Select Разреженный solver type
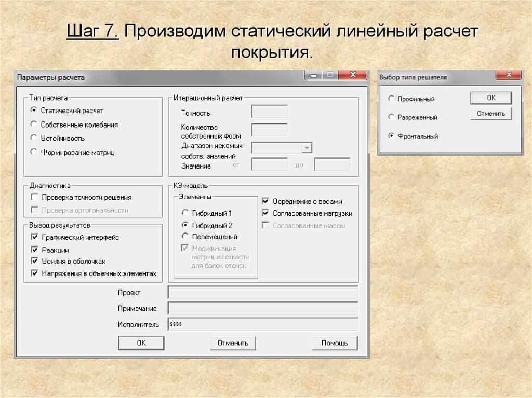This screenshot has height=398, width=532. click(x=391, y=117)
